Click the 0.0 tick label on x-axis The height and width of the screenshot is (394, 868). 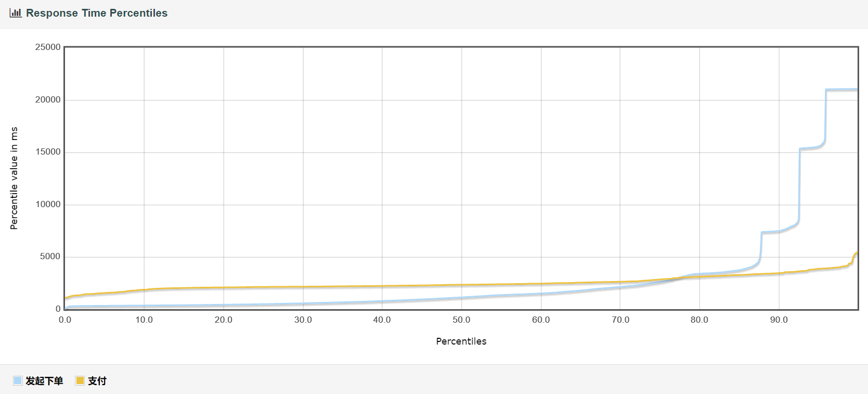pyautogui.click(x=65, y=320)
